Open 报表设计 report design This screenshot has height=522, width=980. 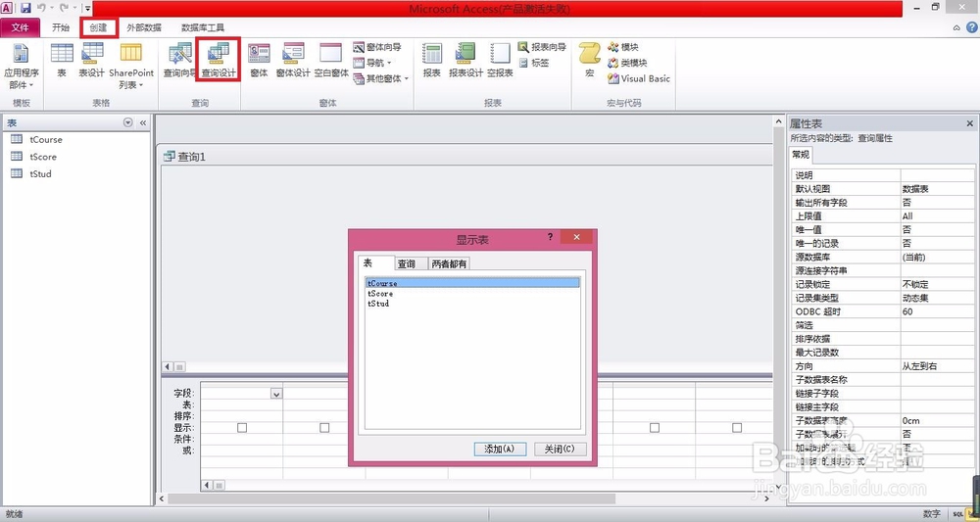point(465,61)
